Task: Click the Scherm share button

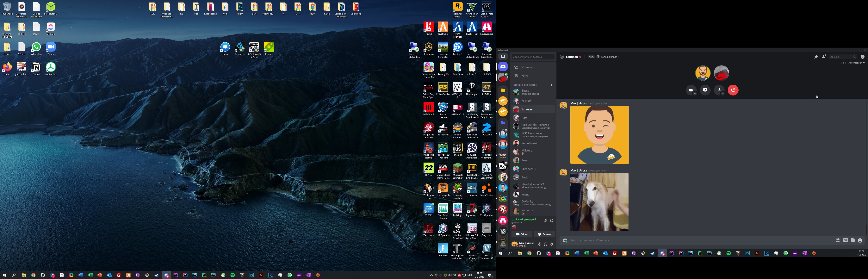Action: (x=544, y=234)
